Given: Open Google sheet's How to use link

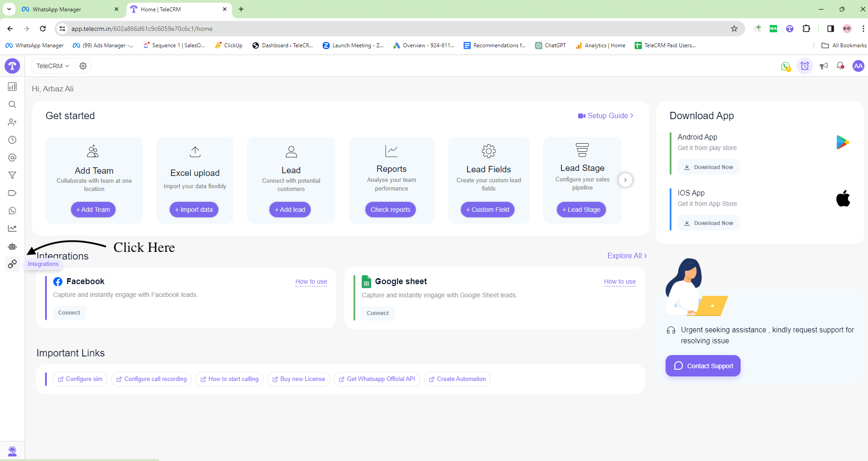Looking at the screenshot, I should point(620,281).
